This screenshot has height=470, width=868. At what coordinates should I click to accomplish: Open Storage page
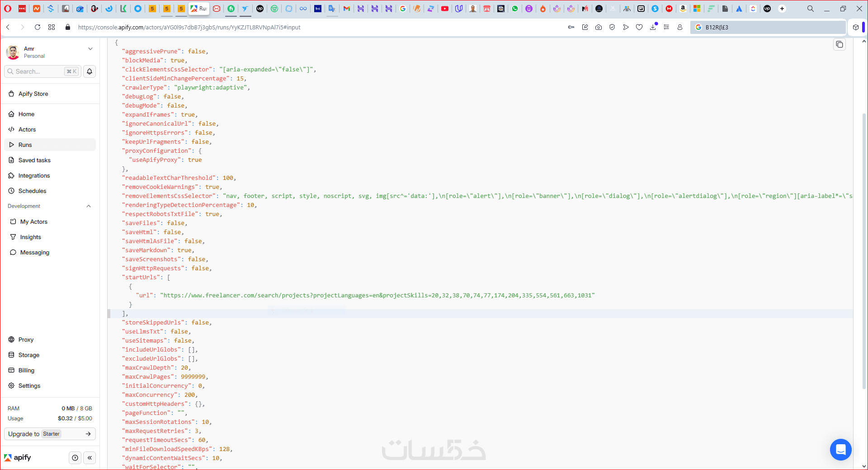point(50,355)
